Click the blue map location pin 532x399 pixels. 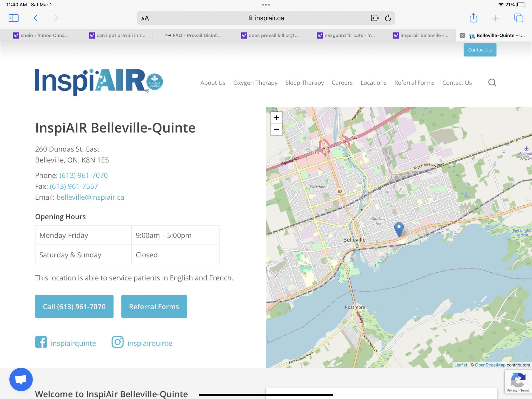[x=399, y=229]
